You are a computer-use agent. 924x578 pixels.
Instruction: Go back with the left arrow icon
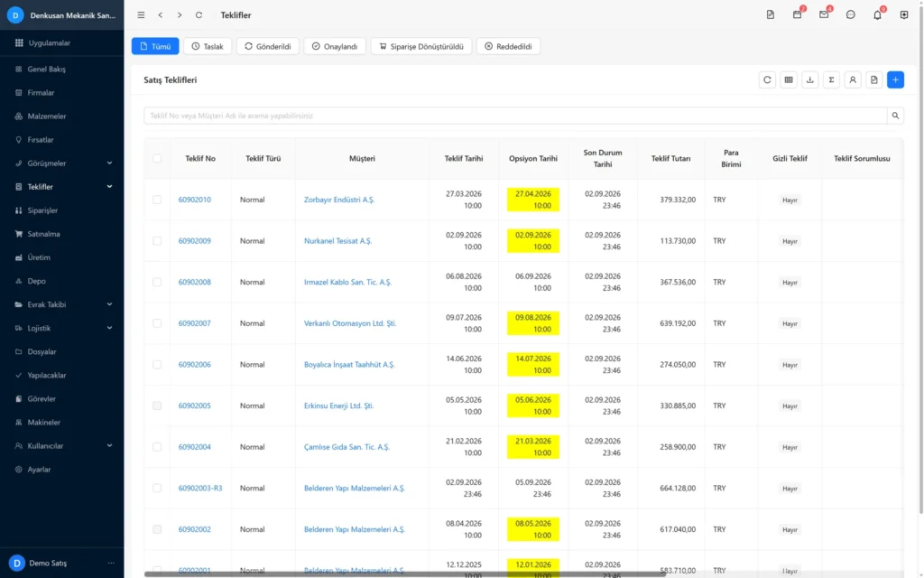[x=161, y=15]
